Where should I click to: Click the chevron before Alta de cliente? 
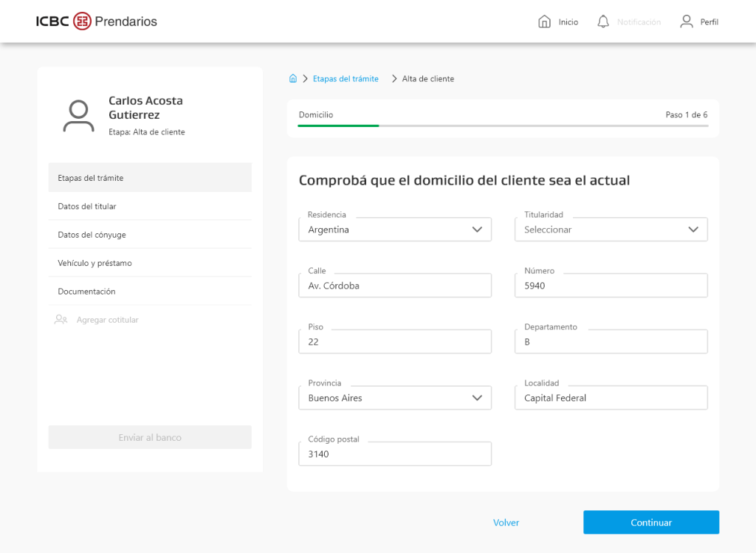click(x=394, y=78)
